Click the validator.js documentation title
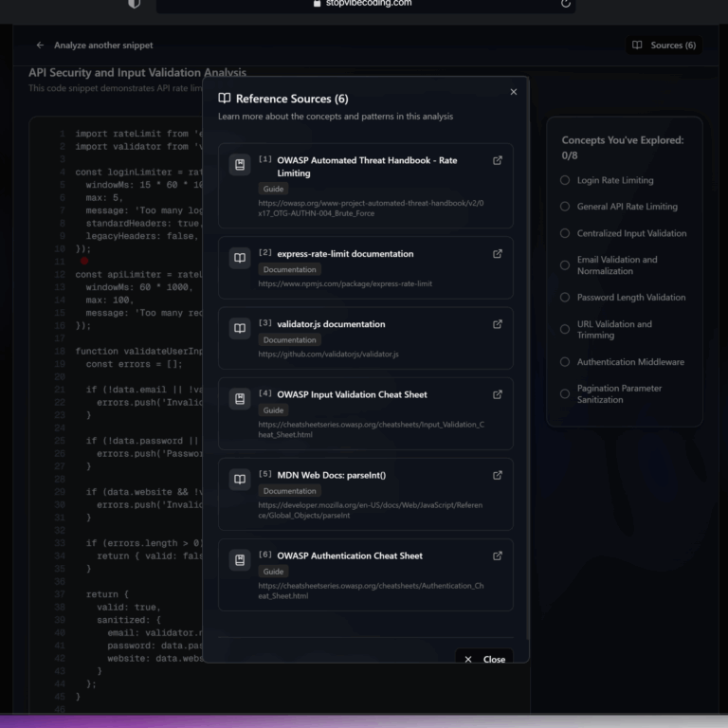The width and height of the screenshot is (728, 728). pyautogui.click(x=331, y=324)
